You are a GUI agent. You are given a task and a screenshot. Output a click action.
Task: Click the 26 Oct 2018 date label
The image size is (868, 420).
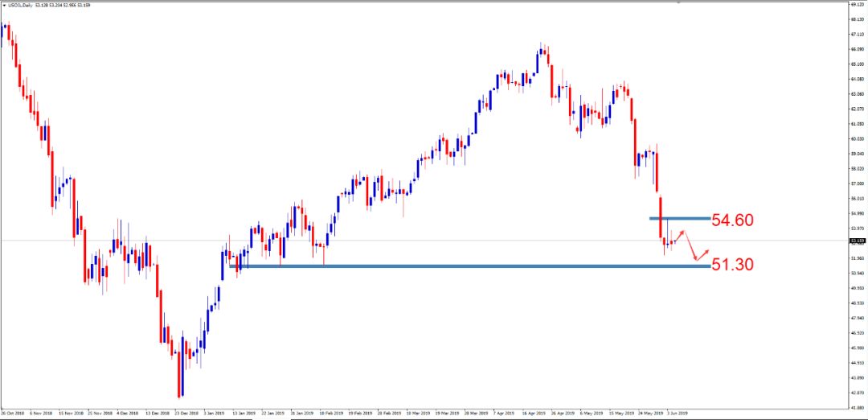point(14,414)
